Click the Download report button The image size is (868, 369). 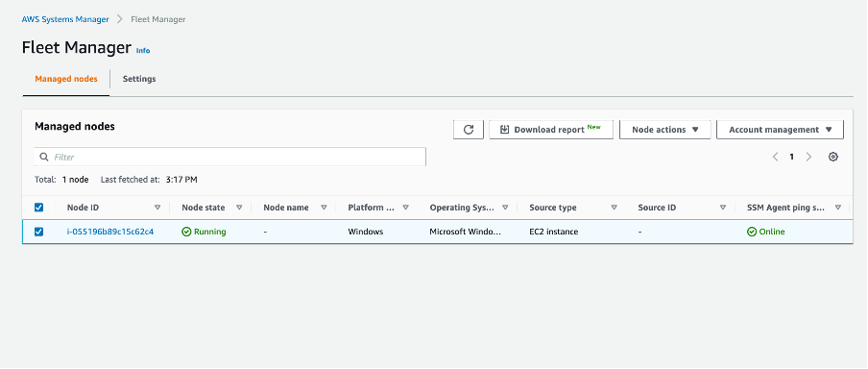point(551,130)
